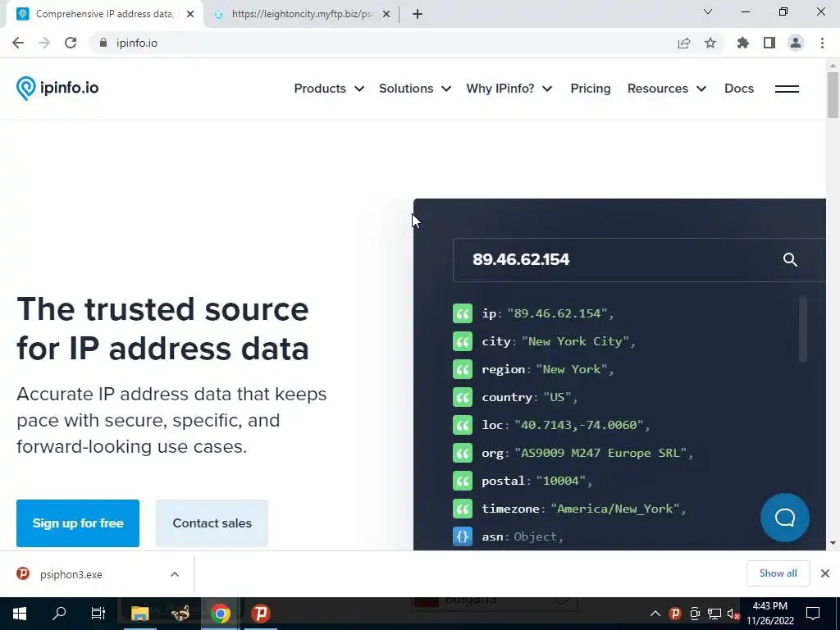Image resolution: width=840 pixels, height=630 pixels.
Task: Click quote icon beside loc field
Action: point(463,425)
